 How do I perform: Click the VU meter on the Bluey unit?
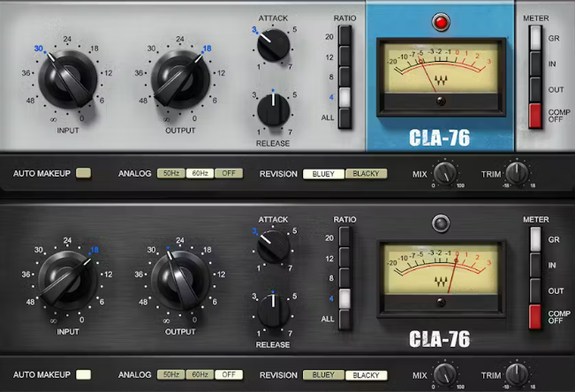pos(441,78)
